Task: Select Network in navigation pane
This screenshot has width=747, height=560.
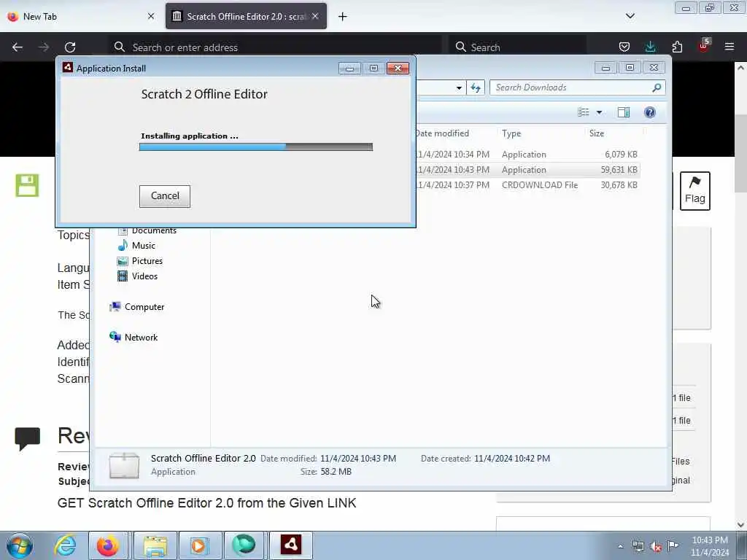Action: pyautogui.click(x=133, y=338)
